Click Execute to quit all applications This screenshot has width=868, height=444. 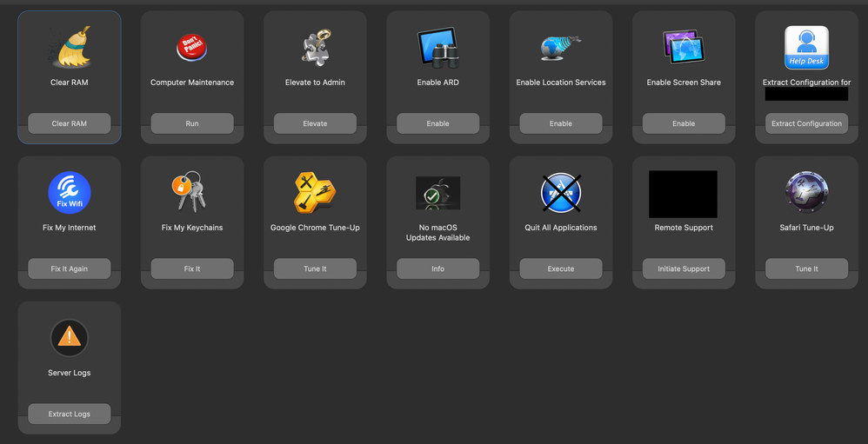tap(561, 268)
